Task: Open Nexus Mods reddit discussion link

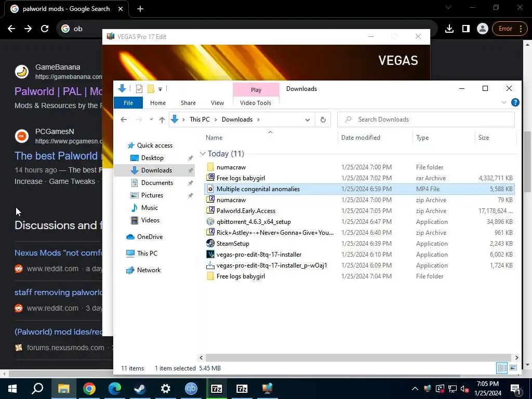Action: pos(58,253)
